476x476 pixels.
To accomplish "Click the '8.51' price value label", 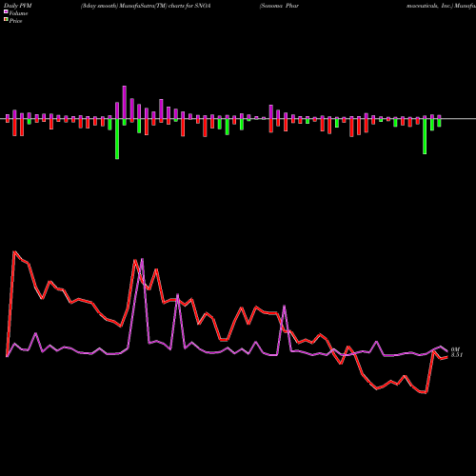I will (457, 355).
